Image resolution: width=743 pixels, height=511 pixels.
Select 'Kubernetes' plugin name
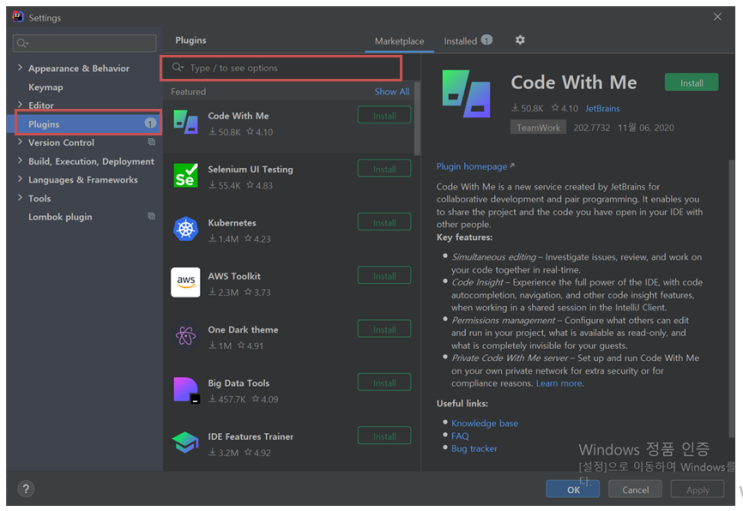[232, 223]
